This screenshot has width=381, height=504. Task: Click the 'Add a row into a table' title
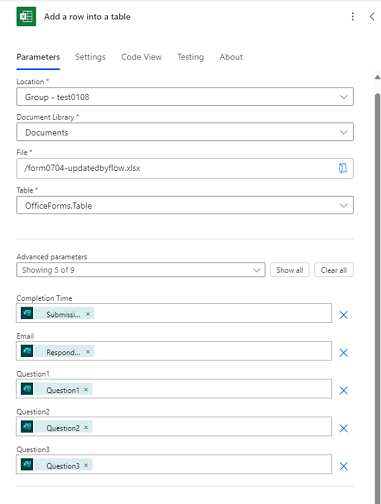pyautogui.click(x=87, y=17)
